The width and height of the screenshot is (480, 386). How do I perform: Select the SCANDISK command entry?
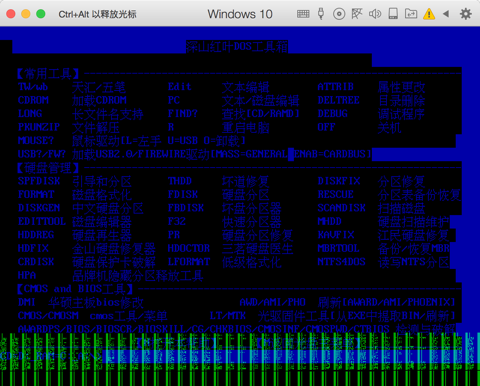[342, 208]
